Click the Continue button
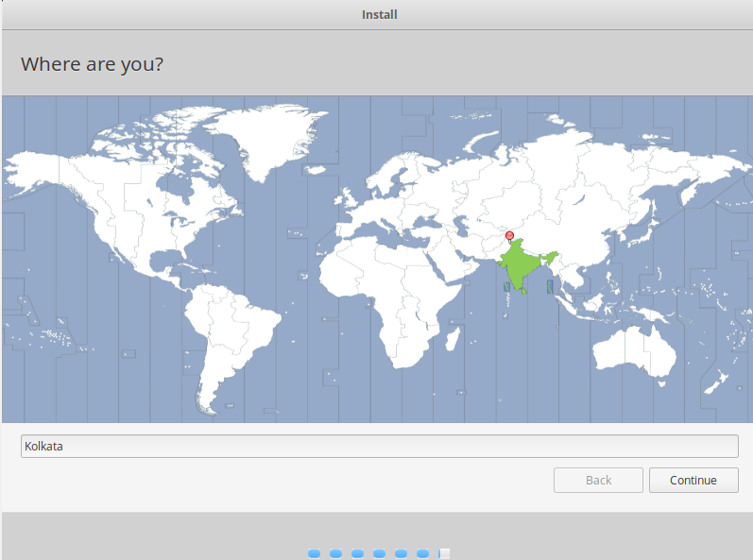This screenshot has height=560, width=753. pos(693,480)
